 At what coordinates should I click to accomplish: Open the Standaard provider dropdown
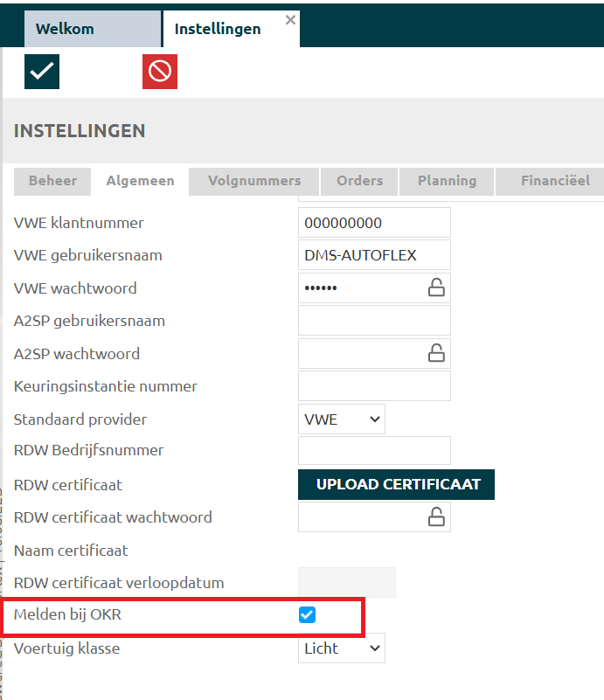[342, 419]
